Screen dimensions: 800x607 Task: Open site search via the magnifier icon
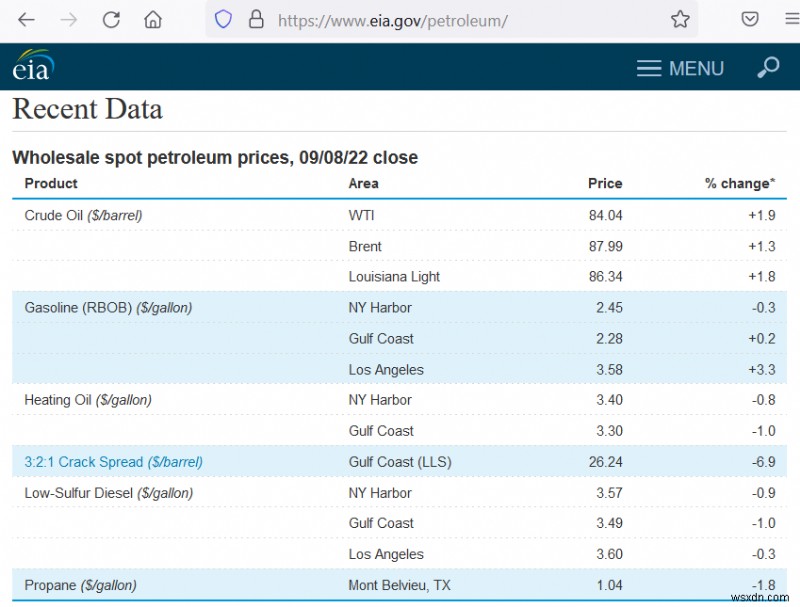767,68
